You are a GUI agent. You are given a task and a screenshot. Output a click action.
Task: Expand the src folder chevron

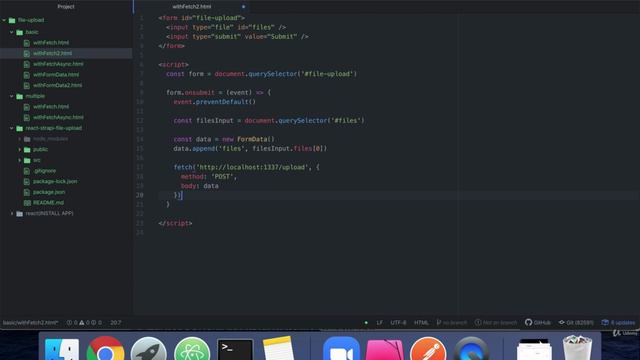[x=20, y=160]
